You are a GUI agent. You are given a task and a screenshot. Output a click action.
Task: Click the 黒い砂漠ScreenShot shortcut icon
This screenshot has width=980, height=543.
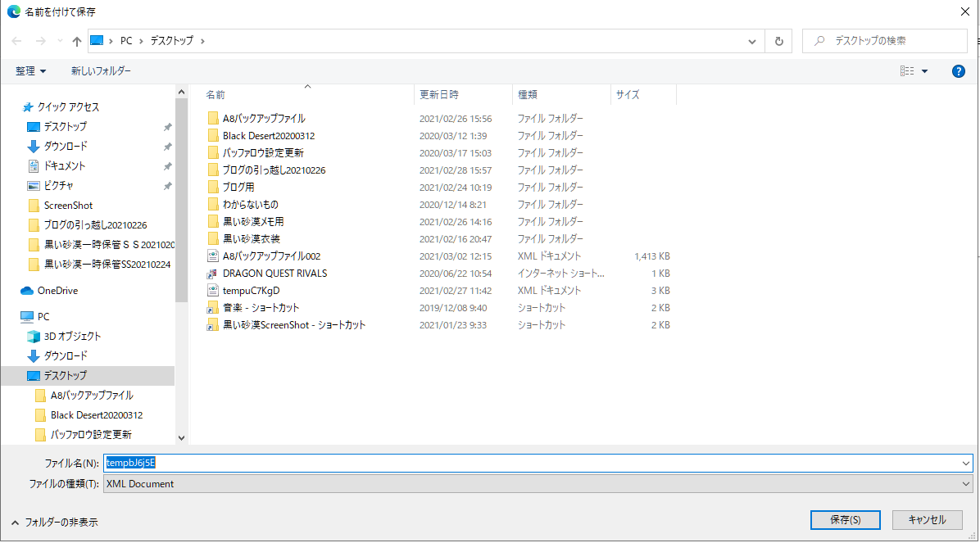click(213, 325)
